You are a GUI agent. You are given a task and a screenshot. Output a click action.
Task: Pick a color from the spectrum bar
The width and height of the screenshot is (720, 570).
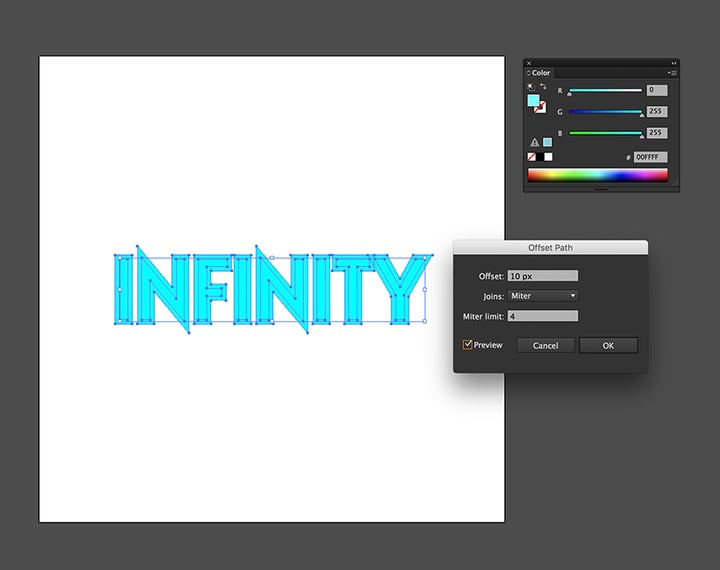pyautogui.click(x=597, y=175)
